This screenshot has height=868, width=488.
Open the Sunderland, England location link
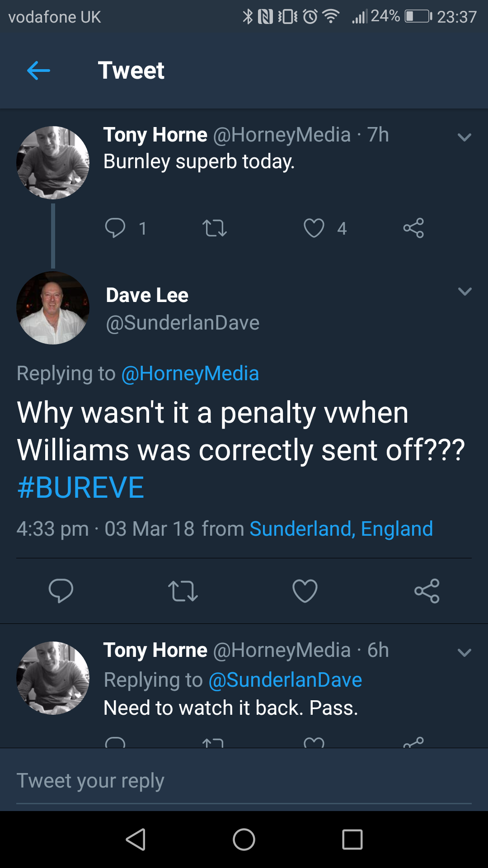tap(341, 529)
